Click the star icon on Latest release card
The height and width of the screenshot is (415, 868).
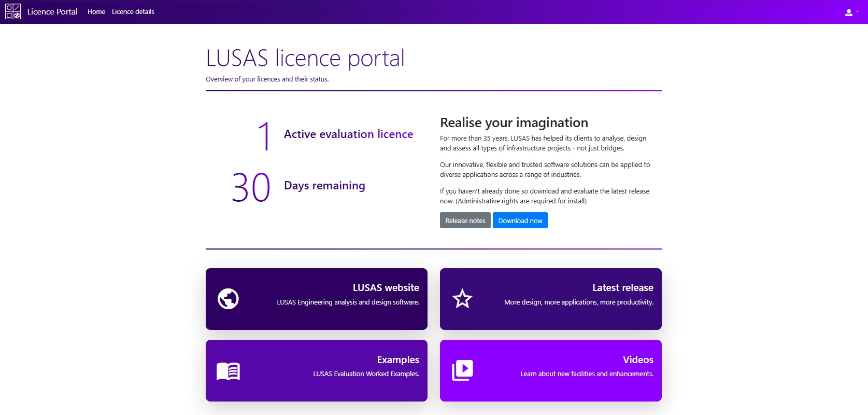pos(462,299)
